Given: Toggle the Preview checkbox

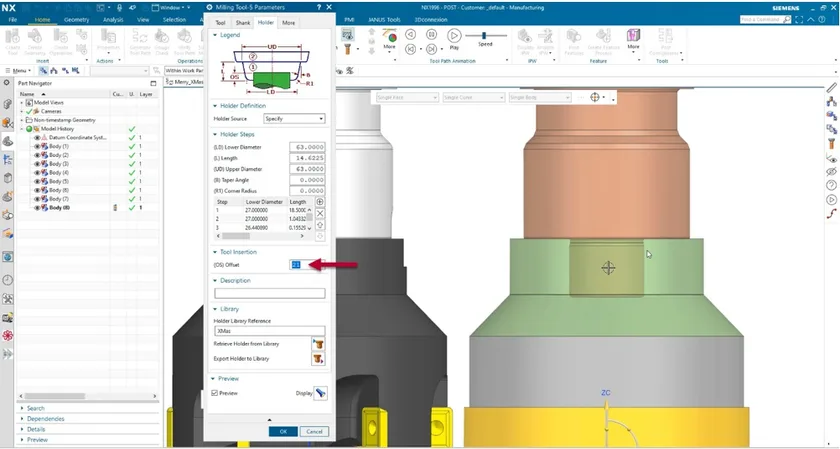Looking at the screenshot, I should click(x=215, y=393).
